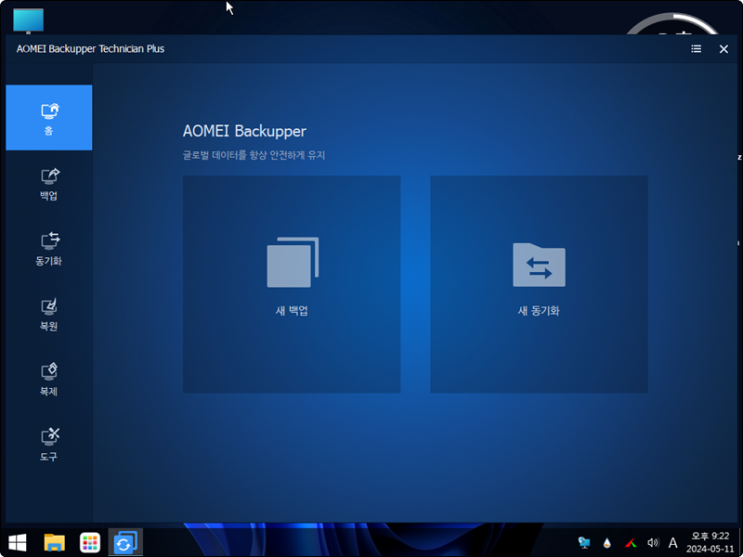Open the Windows Start menu

pyautogui.click(x=18, y=543)
